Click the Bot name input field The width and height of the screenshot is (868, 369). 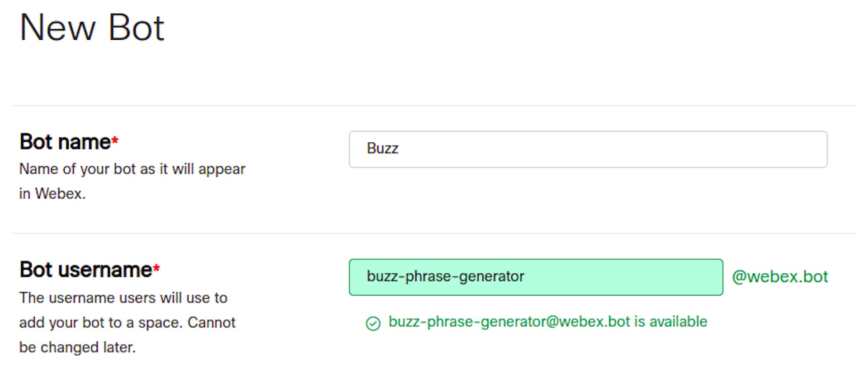(588, 149)
